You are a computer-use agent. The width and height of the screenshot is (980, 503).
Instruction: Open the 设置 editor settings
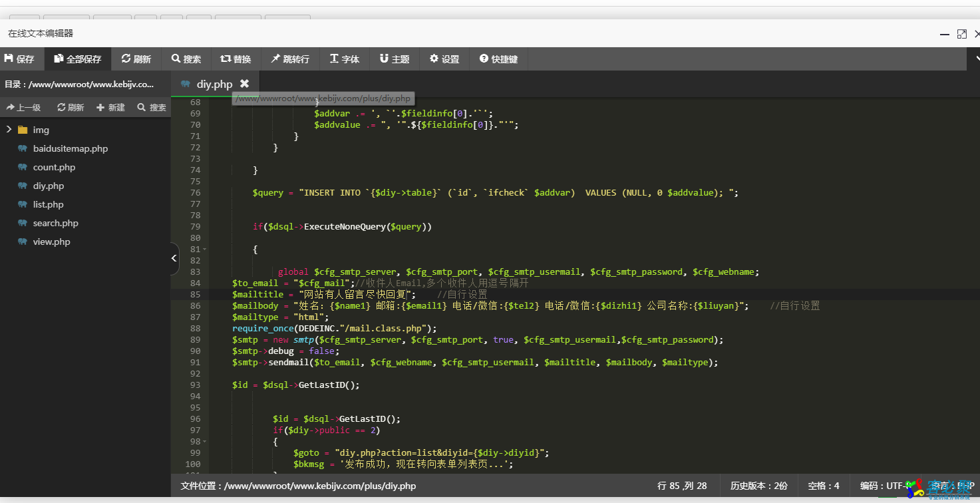[x=444, y=59]
